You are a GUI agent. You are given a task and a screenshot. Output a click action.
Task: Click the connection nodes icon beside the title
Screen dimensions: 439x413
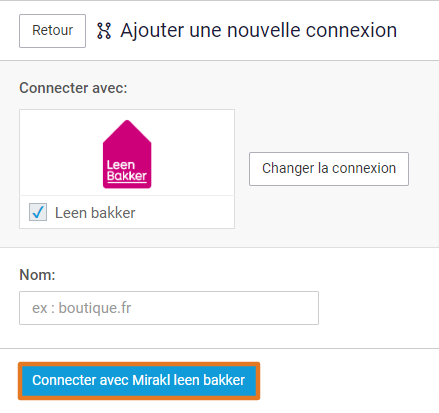(104, 31)
